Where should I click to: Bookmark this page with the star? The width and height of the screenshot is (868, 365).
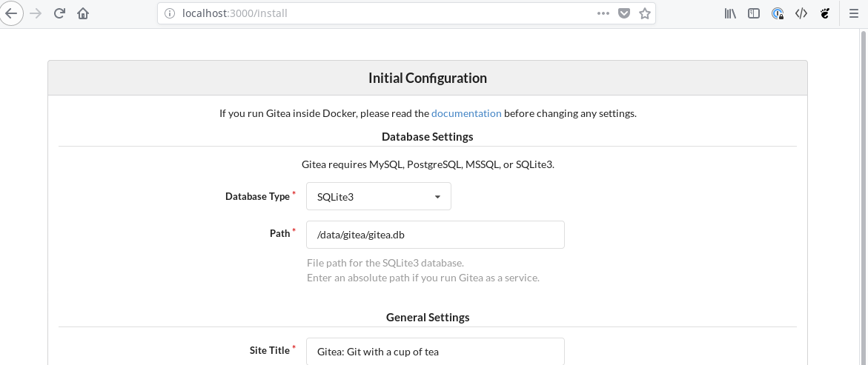[x=644, y=14]
